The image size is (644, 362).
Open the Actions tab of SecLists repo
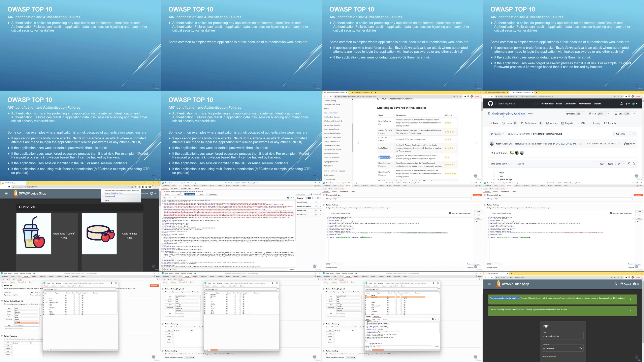[552, 123]
